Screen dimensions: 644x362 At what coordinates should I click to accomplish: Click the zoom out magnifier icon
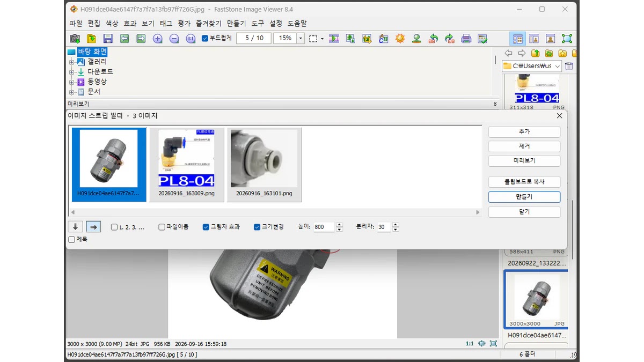point(174,39)
